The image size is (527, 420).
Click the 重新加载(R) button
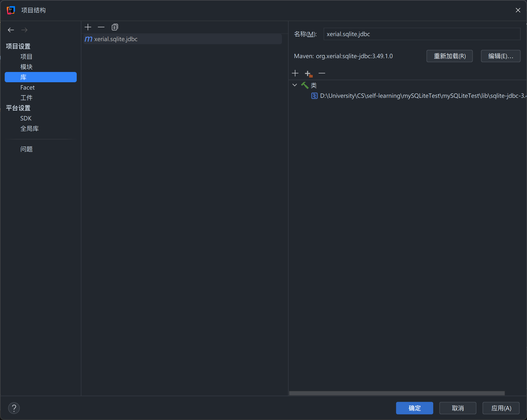tap(449, 56)
